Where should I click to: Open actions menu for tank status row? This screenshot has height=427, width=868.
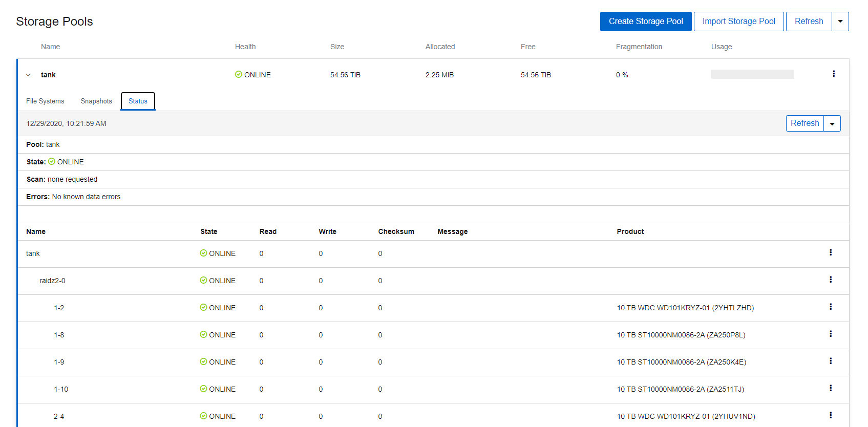pyautogui.click(x=831, y=252)
